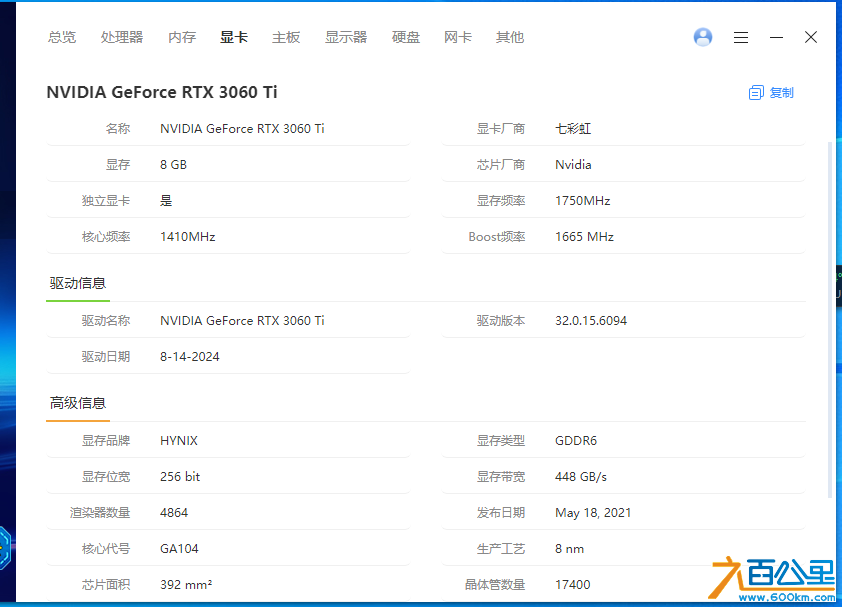Switch to the 主板 tab
Image resolution: width=842 pixels, height=607 pixels.
(286, 37)
